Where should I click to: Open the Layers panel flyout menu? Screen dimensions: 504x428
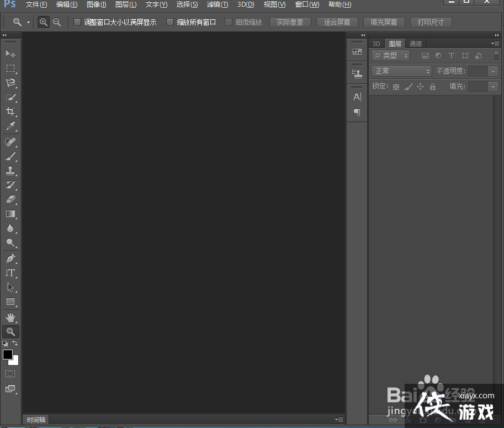click(x=495, y=44)
